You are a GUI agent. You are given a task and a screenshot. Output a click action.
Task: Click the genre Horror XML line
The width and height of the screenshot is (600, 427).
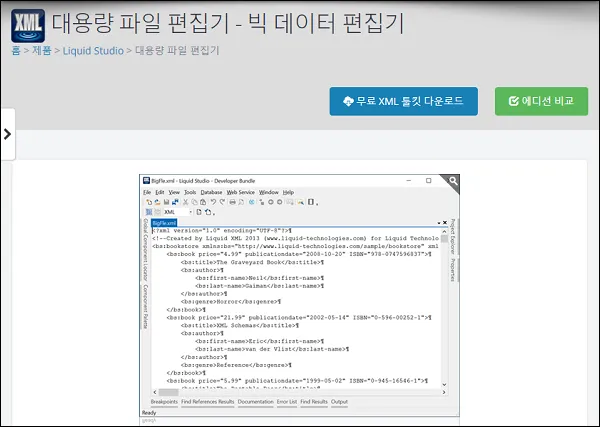point(231,302)
